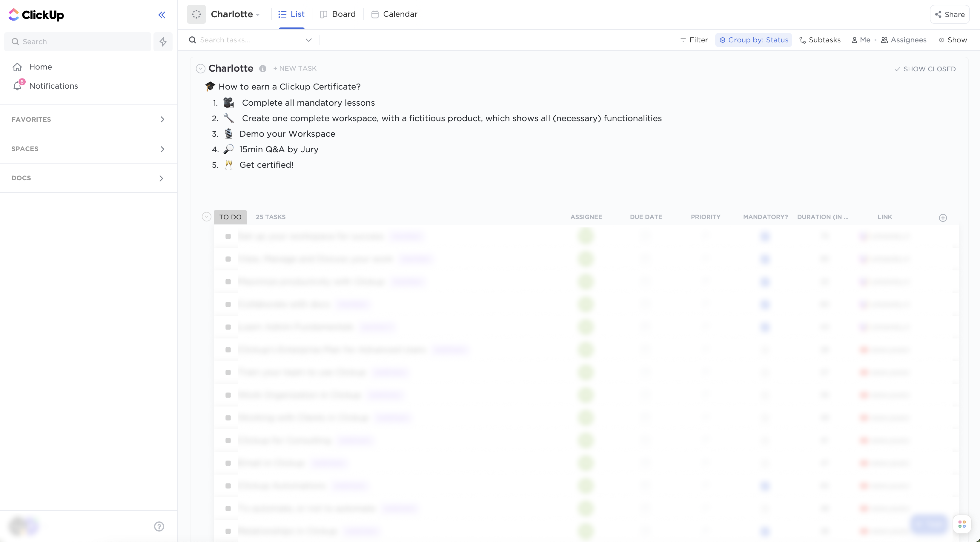Open Notifications bell icon
Screen dimensions: 980x542
coord(18,86)
